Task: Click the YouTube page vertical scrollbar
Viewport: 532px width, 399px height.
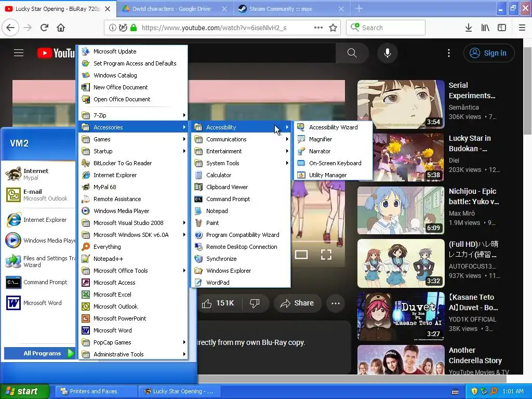Action: click(x=527, y=90)
